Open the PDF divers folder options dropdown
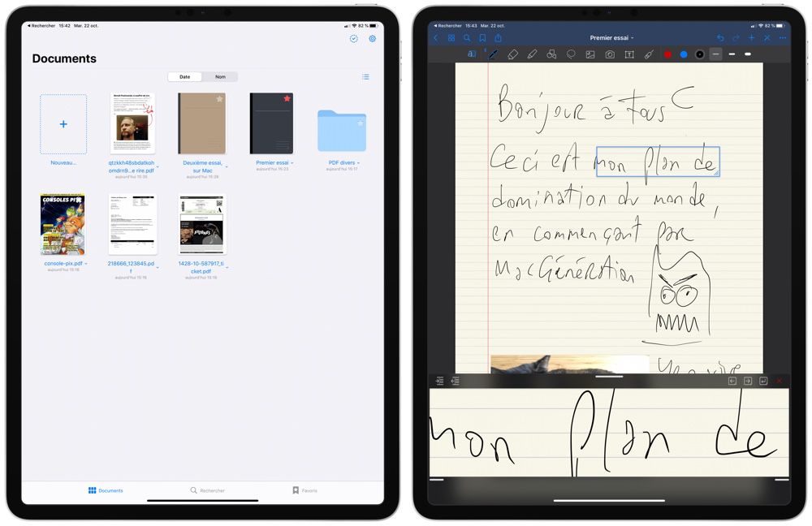 click(x=357, y=162)
